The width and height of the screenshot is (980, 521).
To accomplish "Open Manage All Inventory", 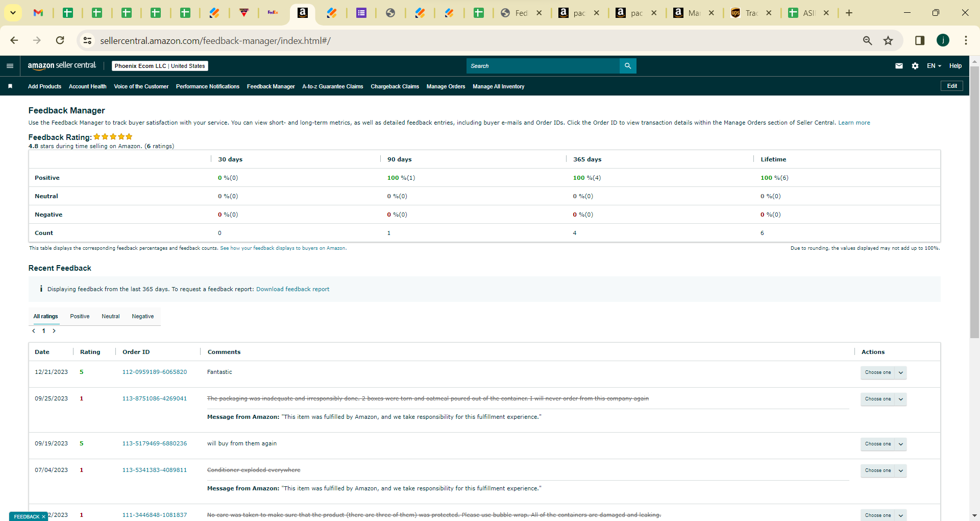I will pos(499,86).
